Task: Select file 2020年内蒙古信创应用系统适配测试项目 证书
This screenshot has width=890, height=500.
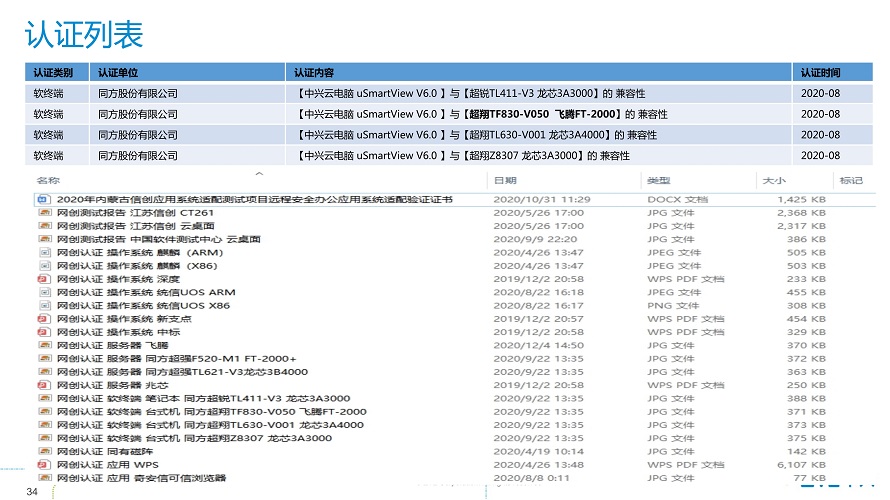Action: [254, 199]
